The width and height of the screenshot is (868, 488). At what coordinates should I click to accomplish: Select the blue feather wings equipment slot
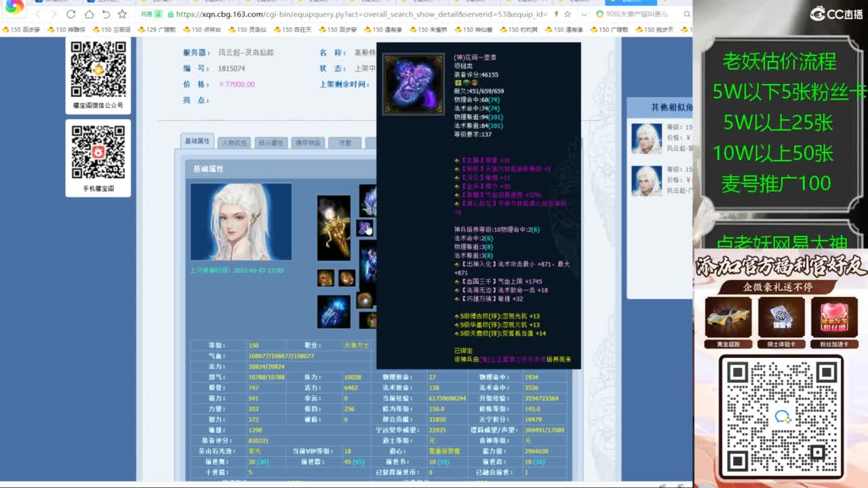[x=334, y=311]
